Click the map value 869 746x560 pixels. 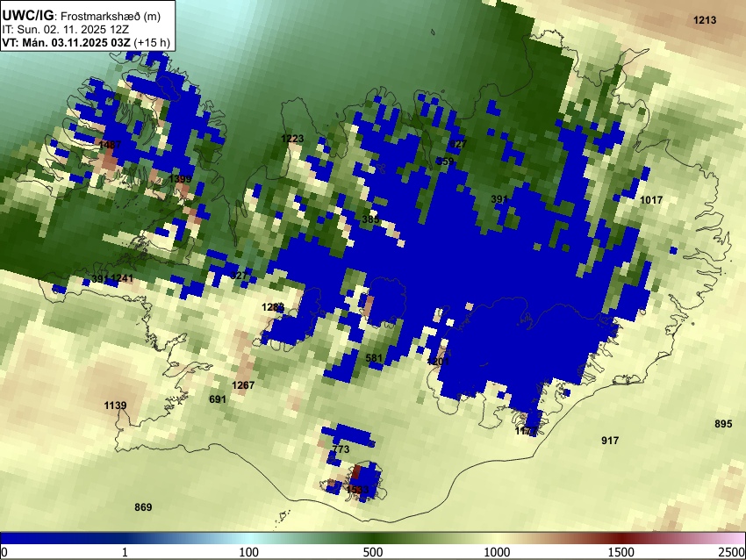[143, 507]
